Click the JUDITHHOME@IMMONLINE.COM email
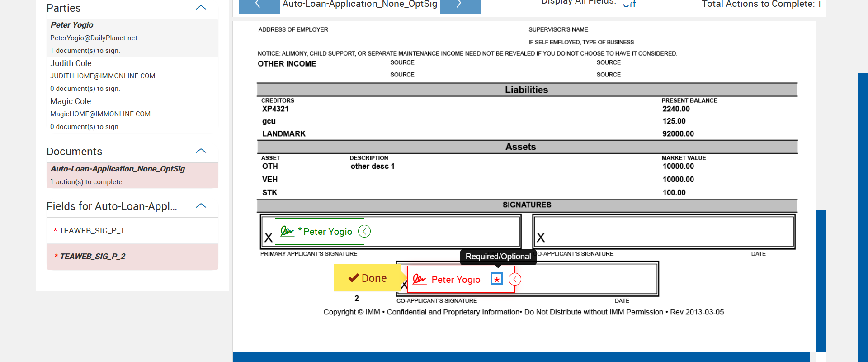868x362 pixels. tap(103, 76)
